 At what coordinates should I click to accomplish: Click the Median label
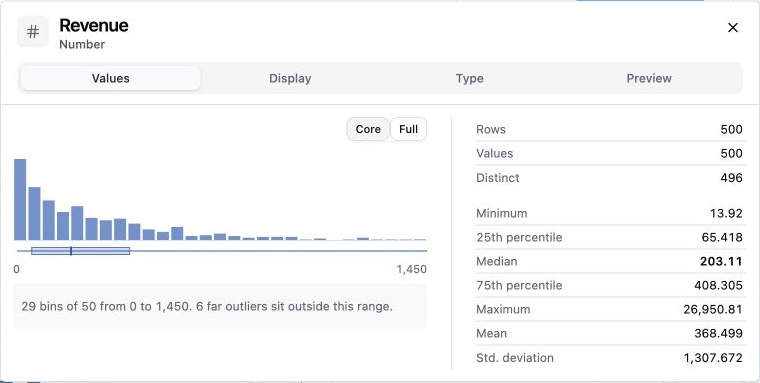coord(497,261)
